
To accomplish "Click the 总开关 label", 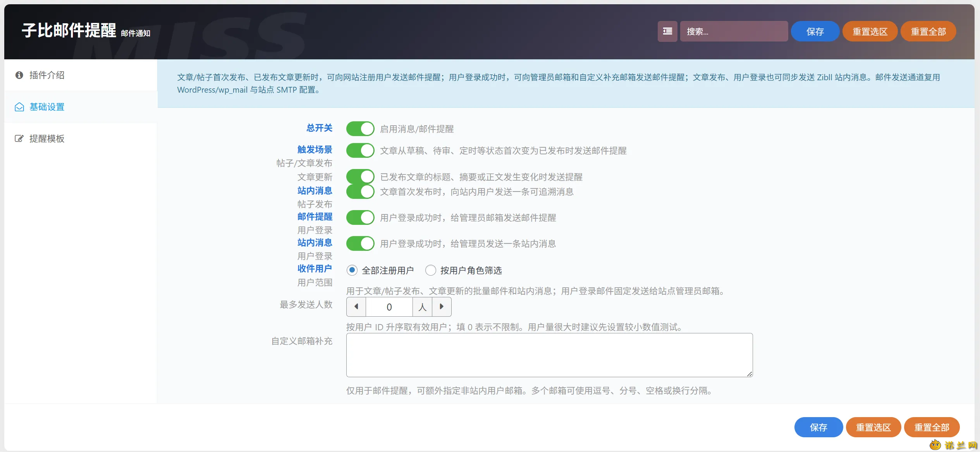I will tap(320, 128).
